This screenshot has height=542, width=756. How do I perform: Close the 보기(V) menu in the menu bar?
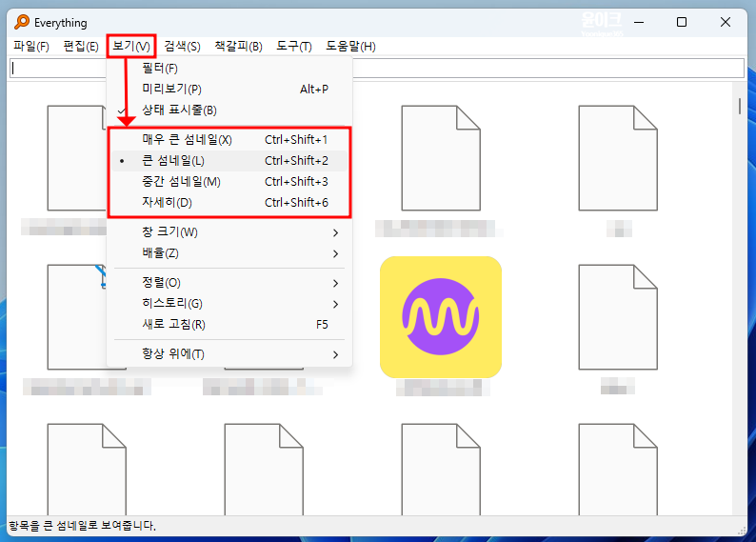click(131, 47)
